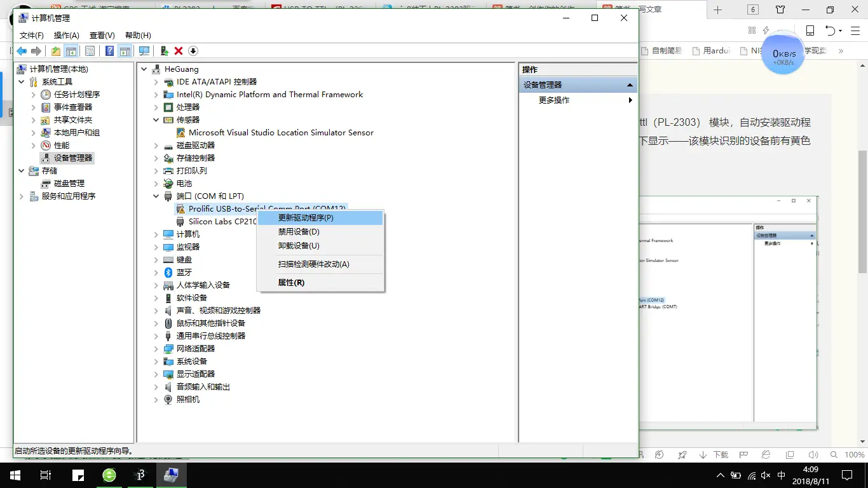
Task: Expand 任务计划程序 in left tree
Action: (x=34, y=94)
